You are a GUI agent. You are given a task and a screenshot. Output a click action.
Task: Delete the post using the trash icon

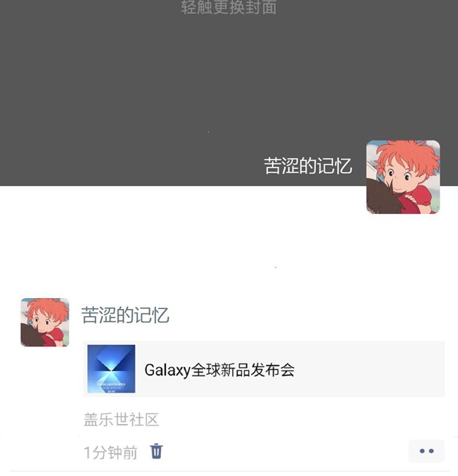pyautogui.click(x=157, y=451)
